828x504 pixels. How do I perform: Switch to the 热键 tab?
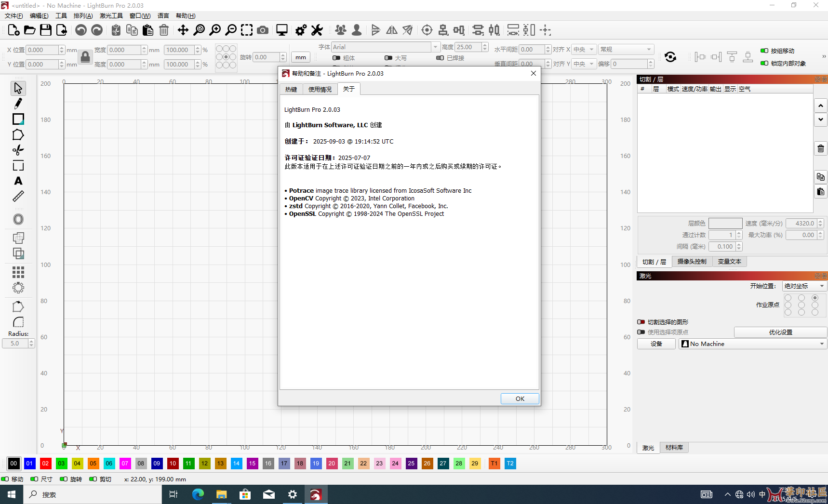(x=291, y=89)
